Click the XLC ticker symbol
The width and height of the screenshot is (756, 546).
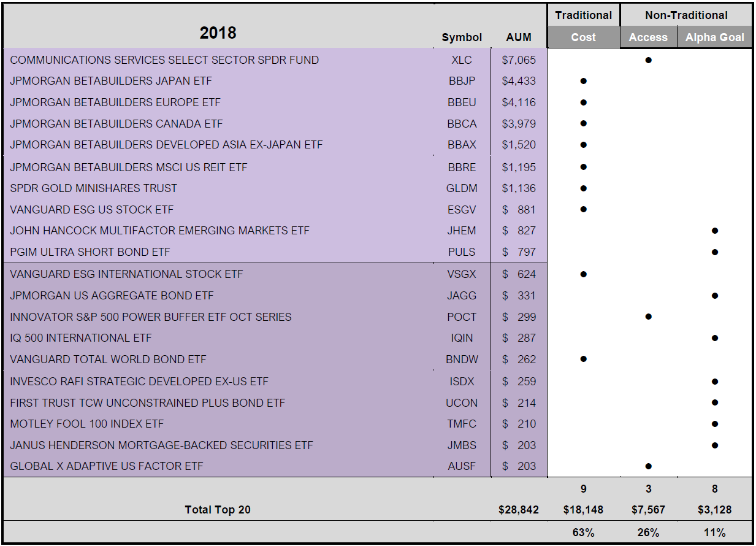pyautogui.click(x=462, y=60)
